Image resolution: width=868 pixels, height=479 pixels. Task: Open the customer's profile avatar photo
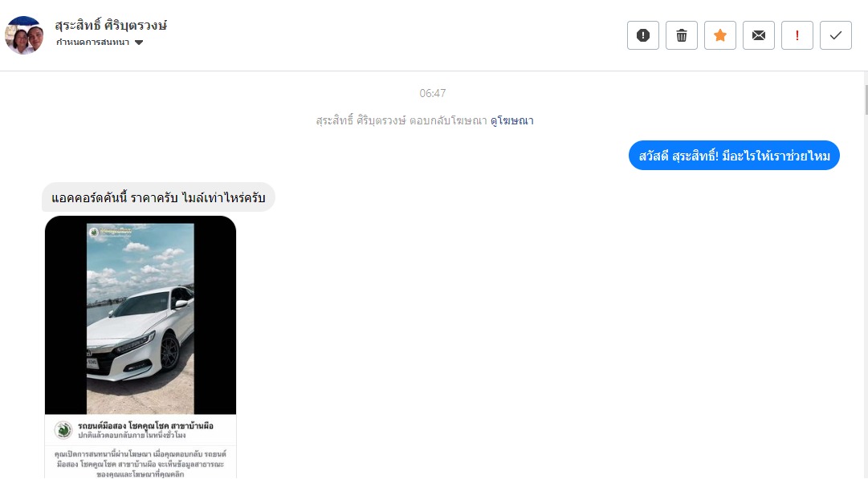pyautogui.click(x=24, y=35)
